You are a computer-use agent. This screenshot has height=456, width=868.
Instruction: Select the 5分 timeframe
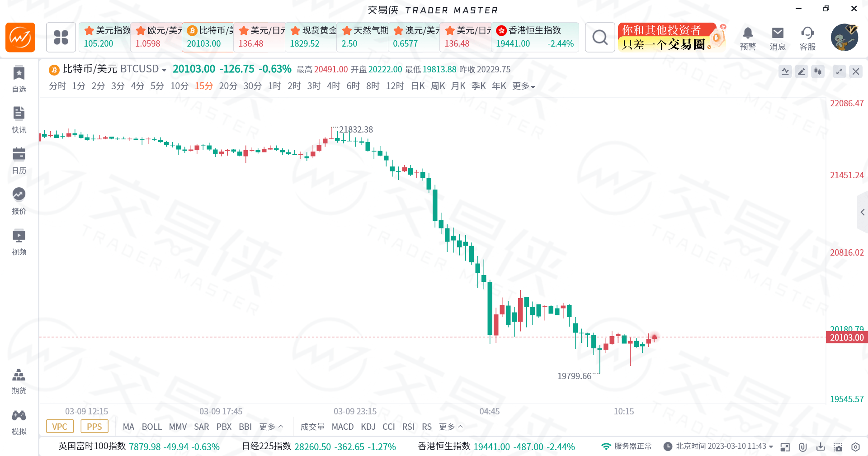click(x=157, y=86)
